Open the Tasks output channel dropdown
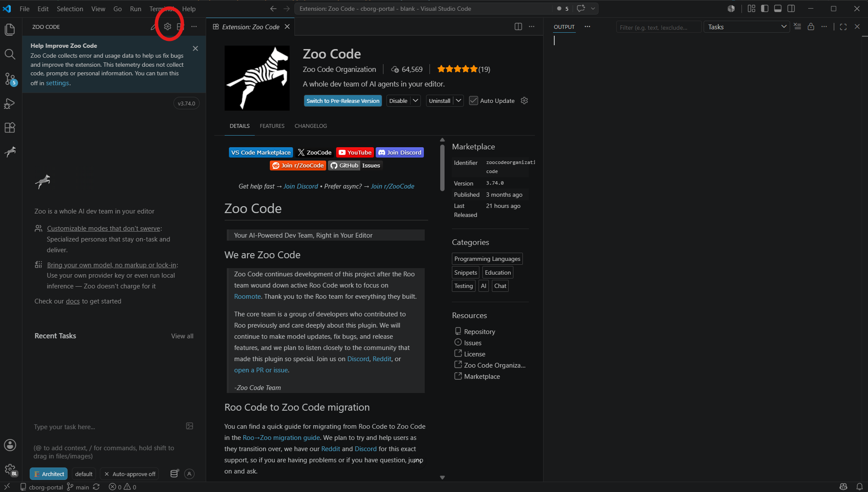 point(747,27)
